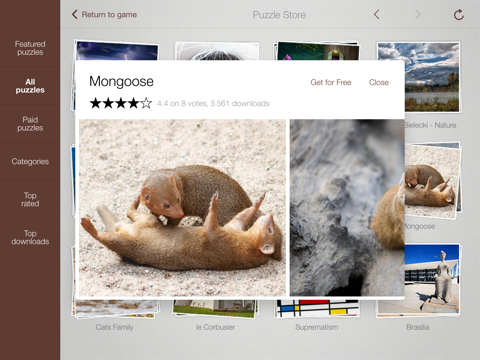
Task: Click the first filled rating star
Action: pos(95,103)
